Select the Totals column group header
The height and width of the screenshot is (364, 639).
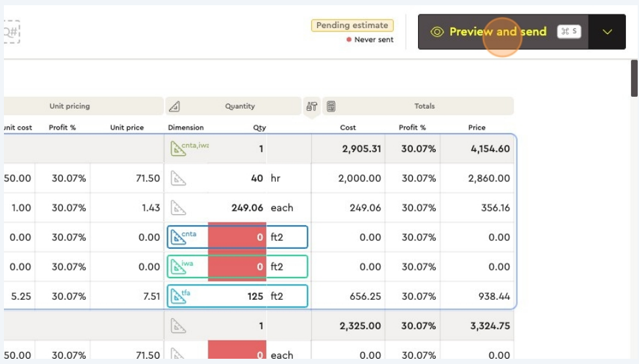coord(425,106)
